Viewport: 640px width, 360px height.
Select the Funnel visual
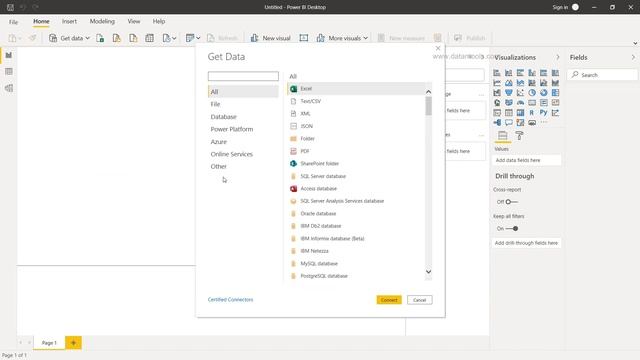pyautogui.click(x=509, y=93)
